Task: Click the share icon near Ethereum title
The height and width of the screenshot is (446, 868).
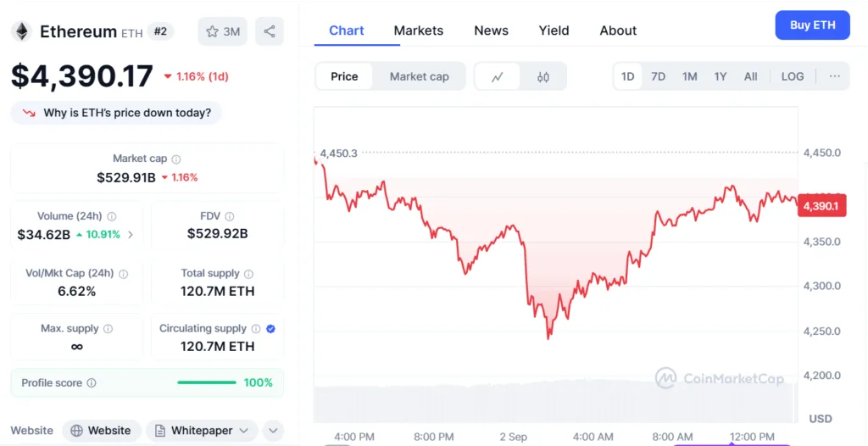Action: [x=269, y=31]
